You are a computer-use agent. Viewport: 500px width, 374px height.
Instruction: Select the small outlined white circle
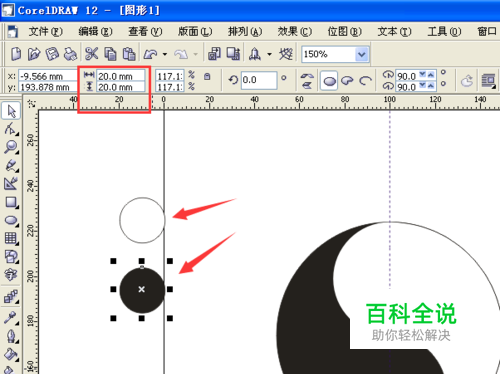click(x=142, y=220)
